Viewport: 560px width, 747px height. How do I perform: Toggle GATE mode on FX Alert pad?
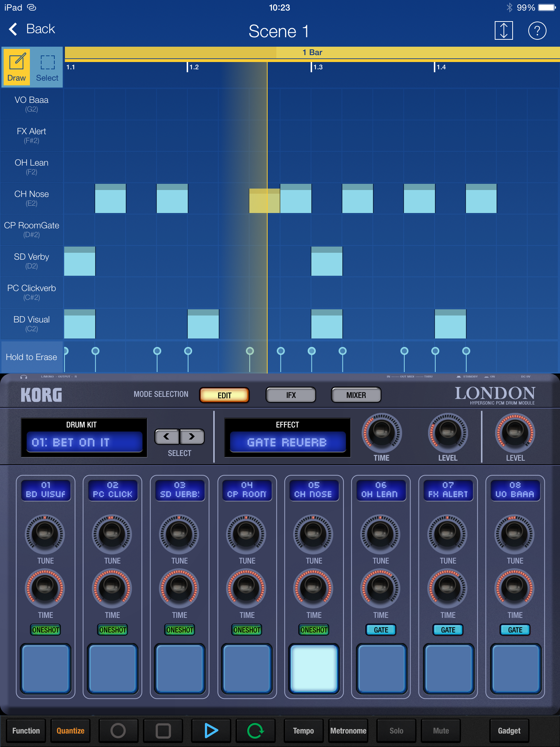[x=448, y=630]
